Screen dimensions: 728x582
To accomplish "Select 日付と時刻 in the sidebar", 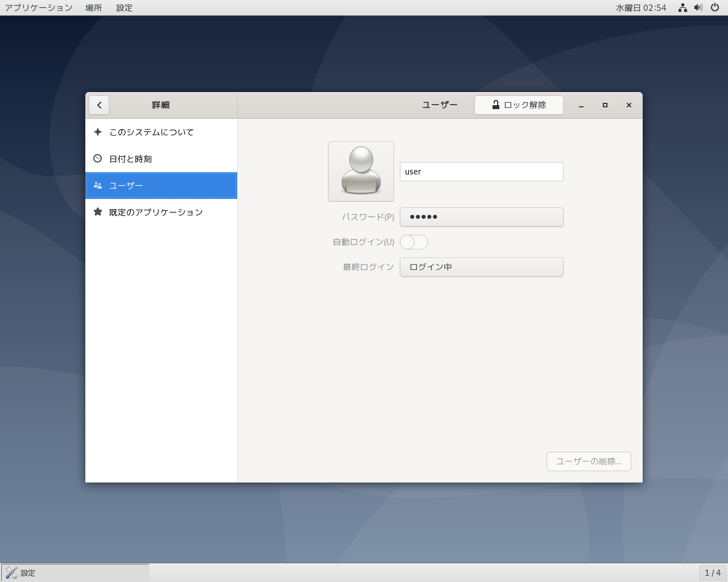I will (x=161, y=159).
